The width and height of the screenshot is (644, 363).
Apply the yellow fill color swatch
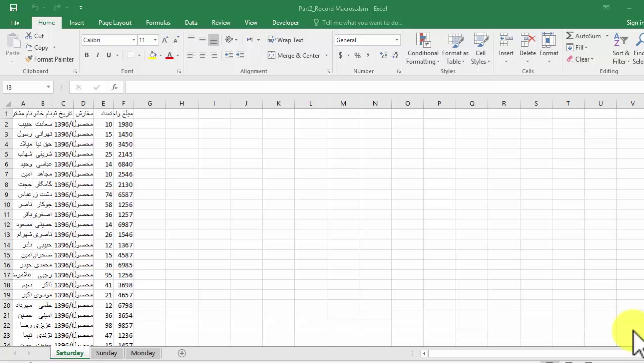click(x=153, y=55)
